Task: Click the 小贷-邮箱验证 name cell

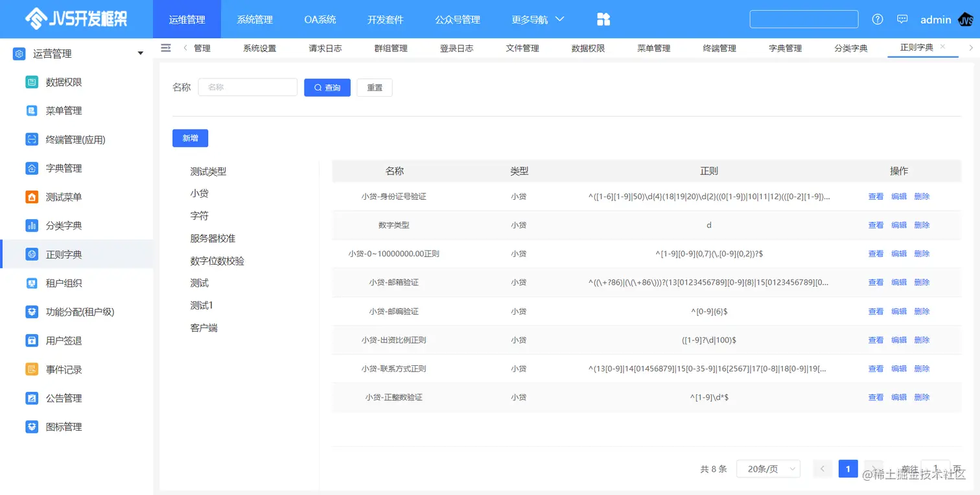Action: 394,282
